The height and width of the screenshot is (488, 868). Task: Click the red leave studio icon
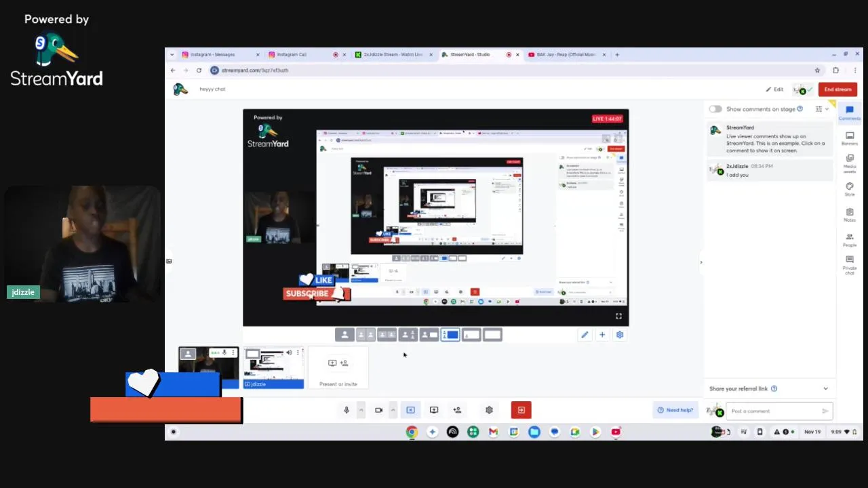pos(521,410)
